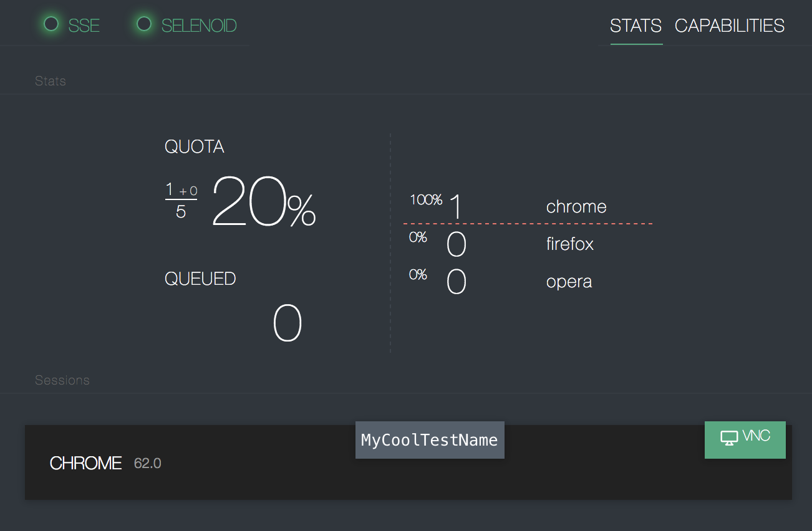This screenshot has height=531, width=812.
Task: Click the opera browser row label
Action: (x=569, y=281)
